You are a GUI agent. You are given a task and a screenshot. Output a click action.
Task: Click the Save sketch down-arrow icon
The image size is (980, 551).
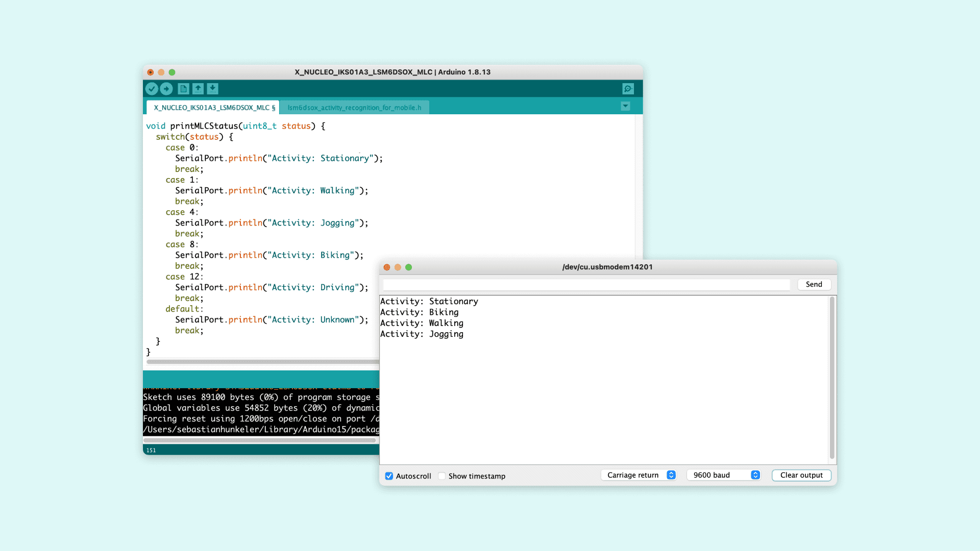(213, 89)
